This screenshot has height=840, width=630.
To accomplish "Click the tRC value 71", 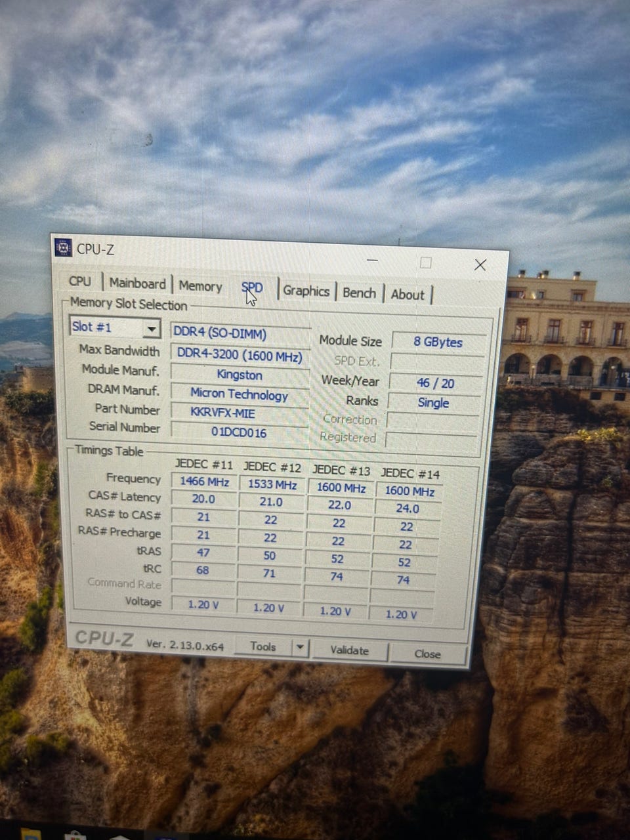I will pos(269,573).
